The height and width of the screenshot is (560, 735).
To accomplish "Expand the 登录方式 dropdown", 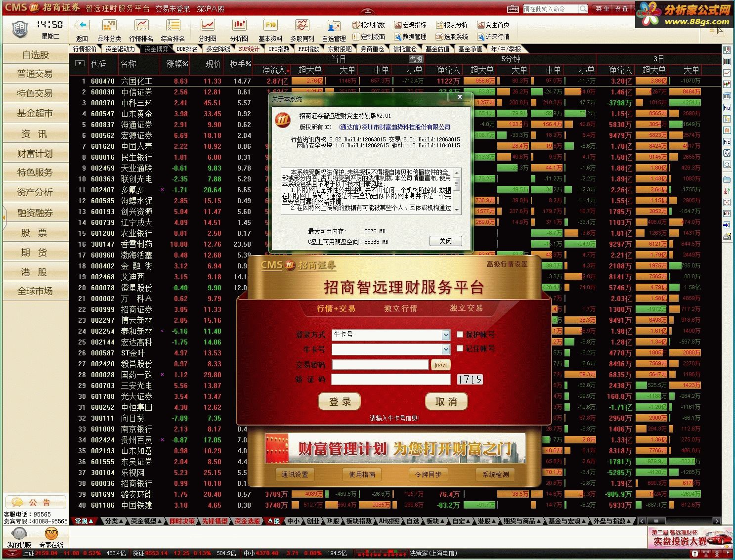I will (446, 335).
